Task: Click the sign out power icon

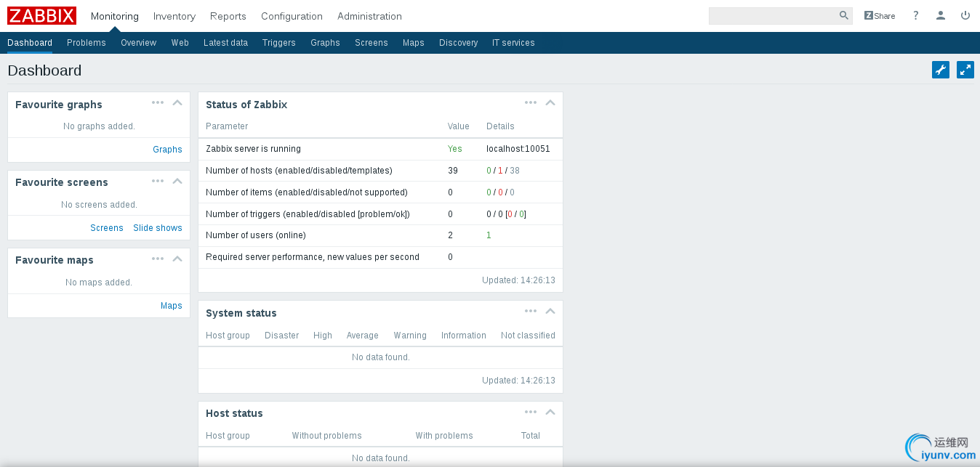Action: pyautogui.click(x=965, y=15)
